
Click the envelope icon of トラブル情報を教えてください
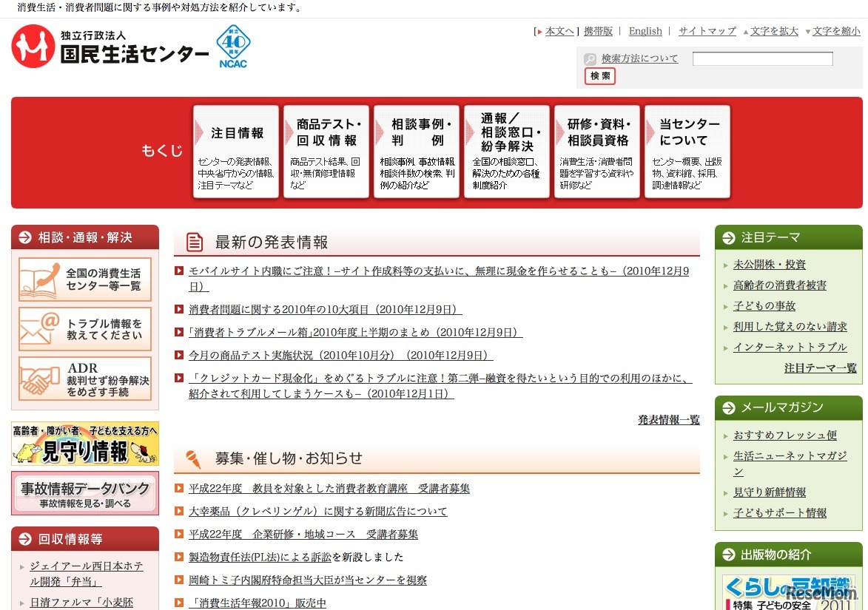[x=40, y=328]
